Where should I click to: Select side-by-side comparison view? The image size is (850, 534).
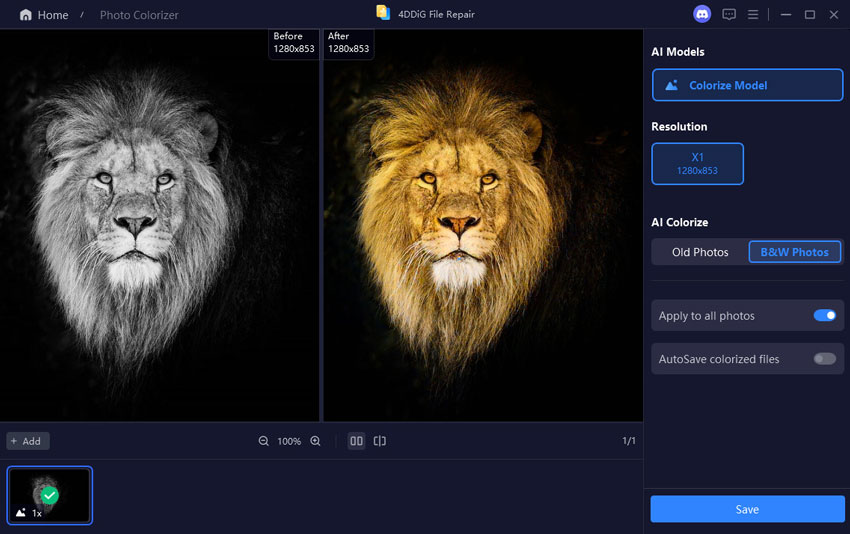click(356, 441)
